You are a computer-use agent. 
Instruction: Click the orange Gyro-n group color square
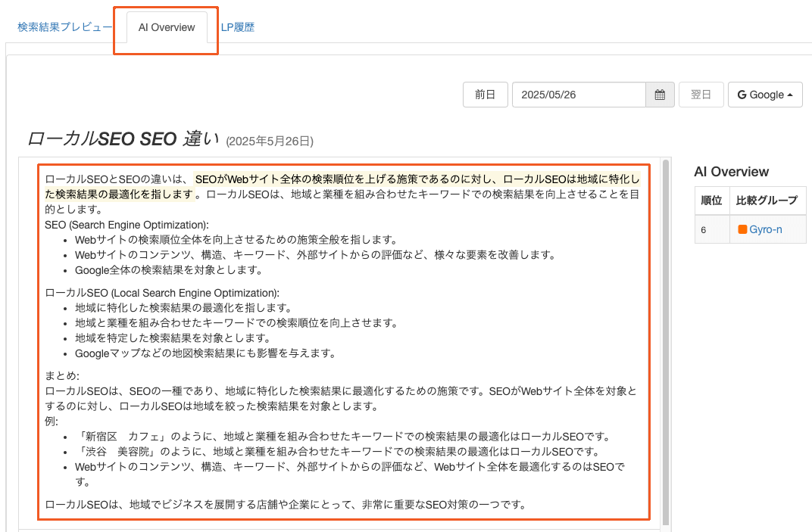click(x=742, y=229)
